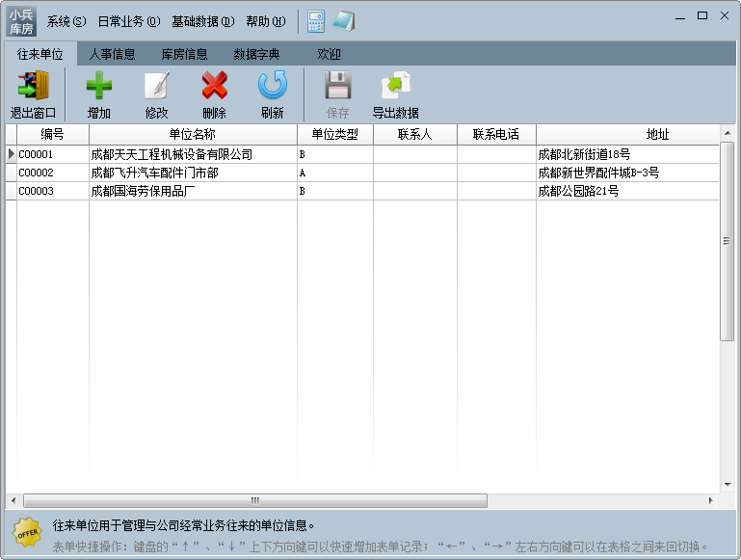Open the 系统(S) menu

pos(66,22)
